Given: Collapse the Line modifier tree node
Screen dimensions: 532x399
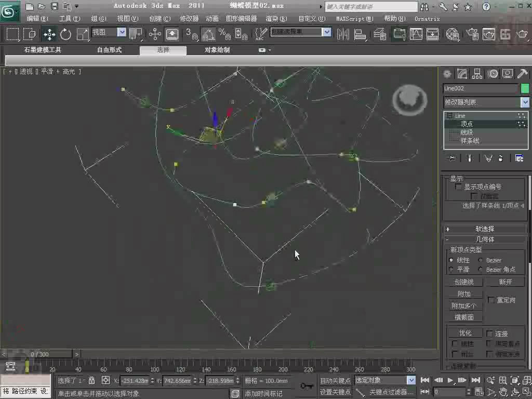Looking at the screenshot, I should coord(449,116).
